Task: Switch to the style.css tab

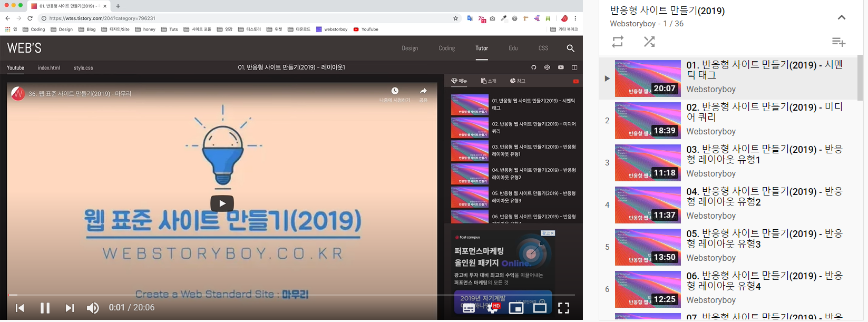Action: (83, 68)
